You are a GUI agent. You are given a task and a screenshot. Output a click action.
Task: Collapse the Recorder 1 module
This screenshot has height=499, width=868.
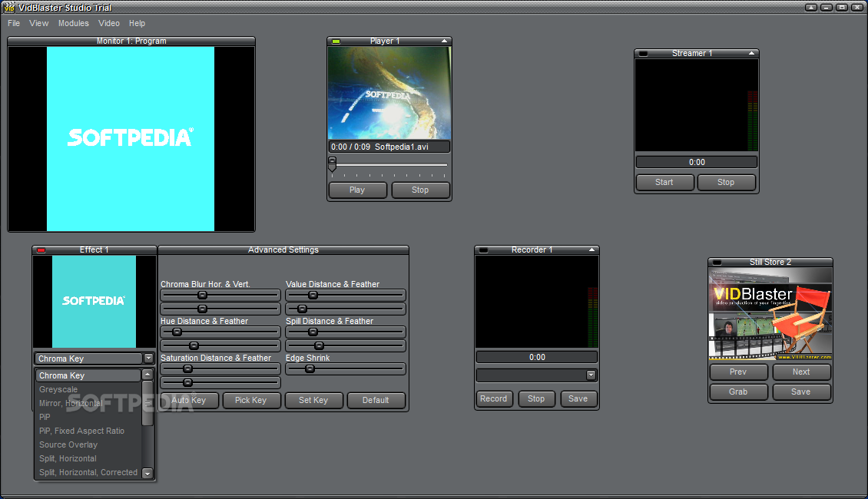(591, 250)
